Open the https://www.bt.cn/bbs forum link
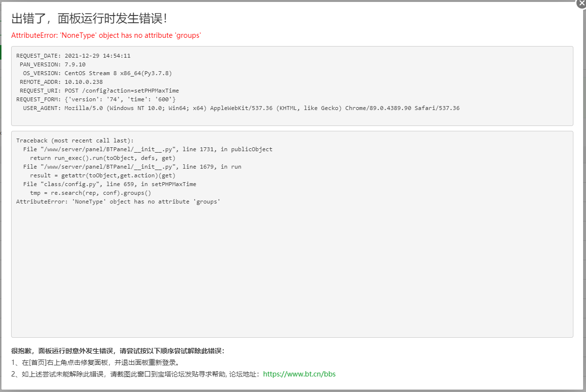This screenshot has height=392, width=586. 299,374
